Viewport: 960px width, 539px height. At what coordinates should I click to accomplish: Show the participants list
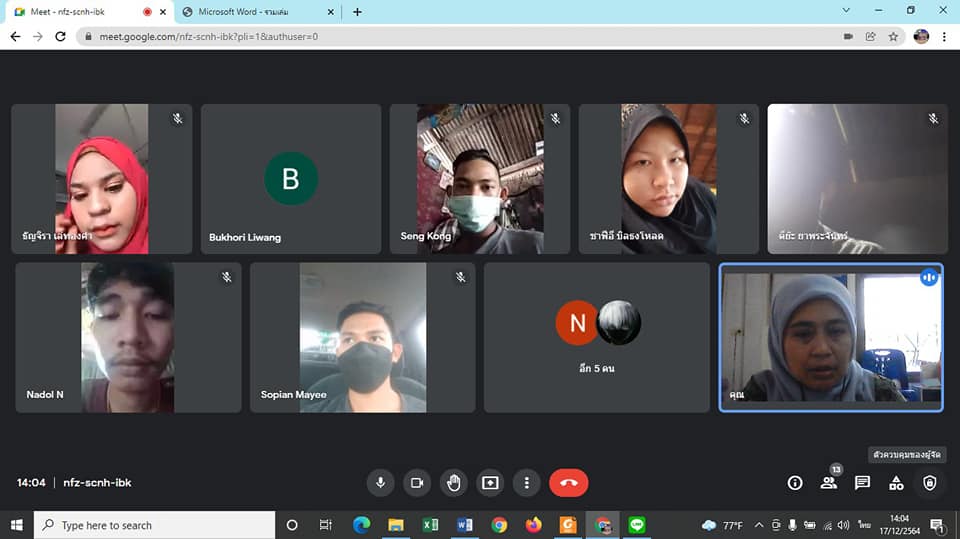[828, 482]
